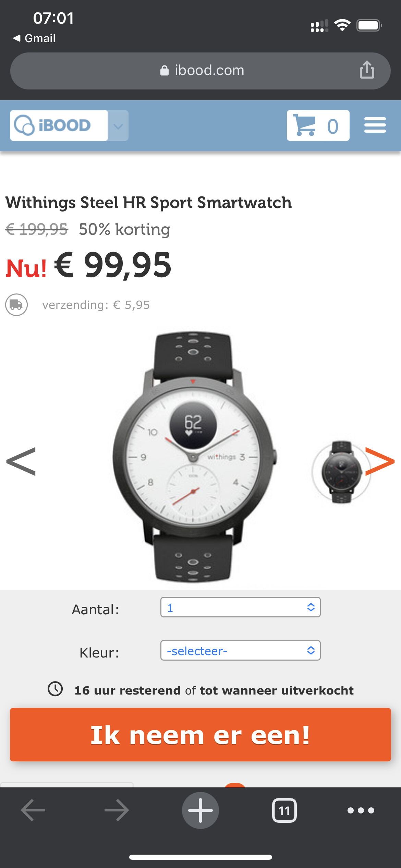The image size is (401, 868).
Task: Select the black watch thumbnail
Action: pyautogui.click(x=341, y=472)
